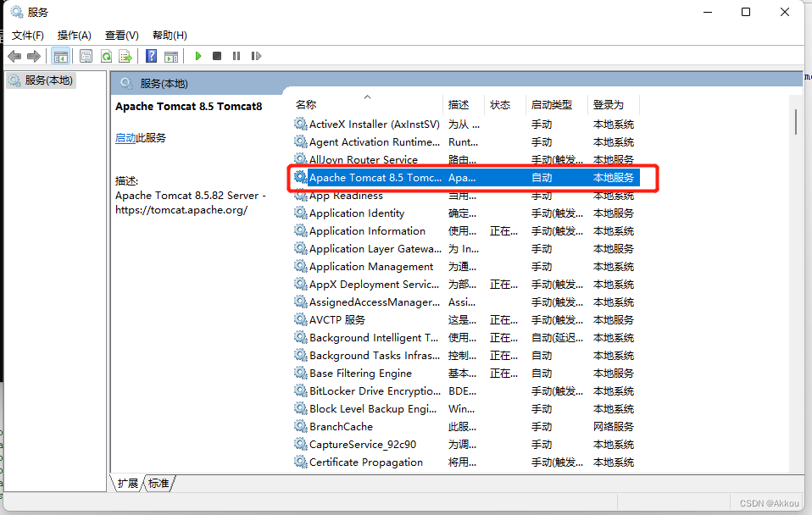Image resolution: width=812 pixels, height=515 pixels.
Task: Open the 查看(V) menu
Action: [x=120, y=36]
